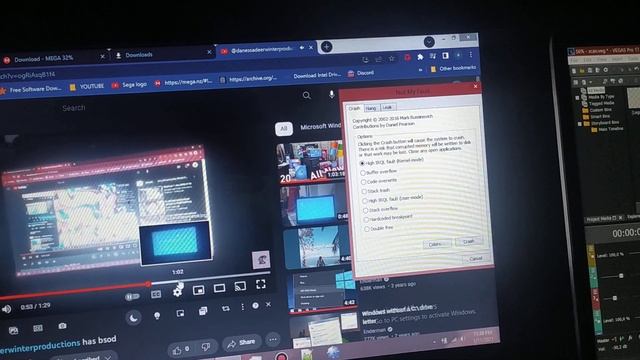Enable miniplayer mode in YouTube player
This screenshot has height=360, width=640.
[x=198, y=290]
